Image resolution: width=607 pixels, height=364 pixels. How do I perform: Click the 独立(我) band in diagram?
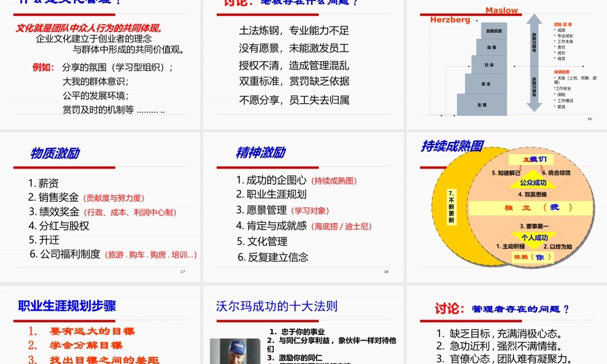[531, 207]
